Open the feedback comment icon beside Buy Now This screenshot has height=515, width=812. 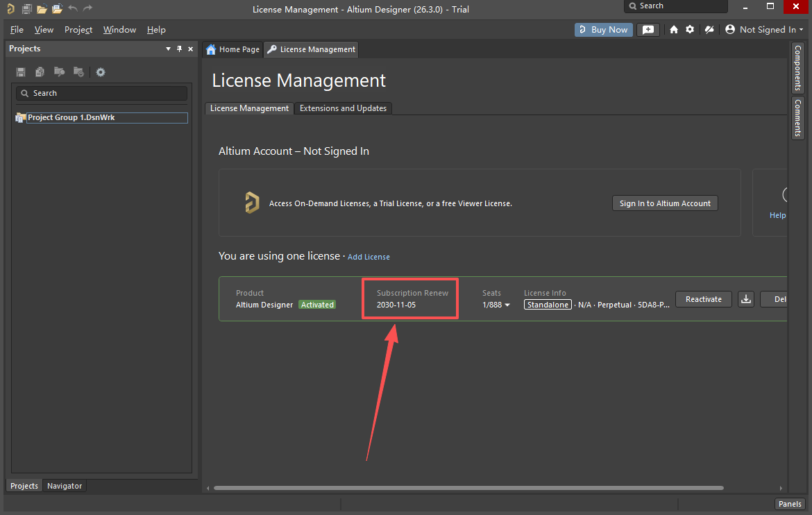click(x=648, y=30)
